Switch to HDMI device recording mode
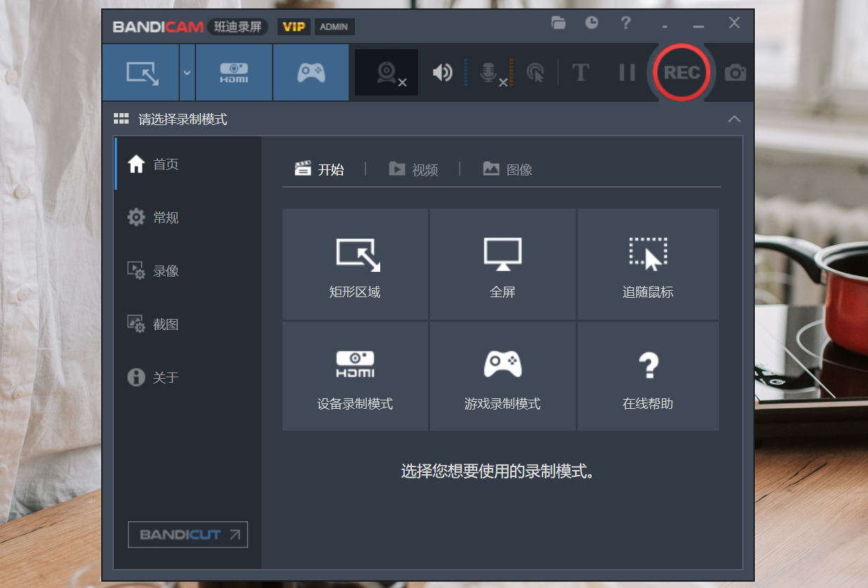Viewport: 868px width, 588px height. (x=233, y=72)
